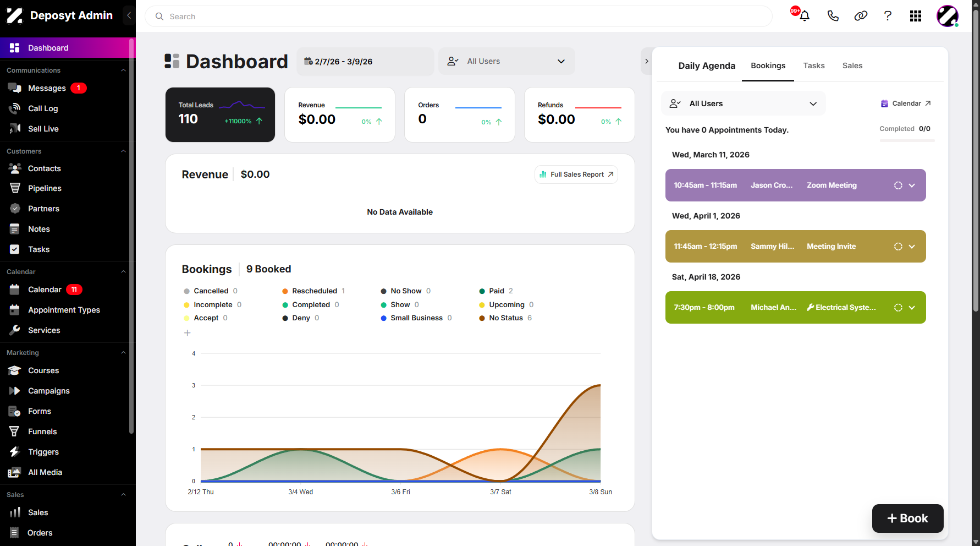The image size is (980, 546).
Task: Open All Users dropdown in Daily Agenda
Action: click(744, 103)
